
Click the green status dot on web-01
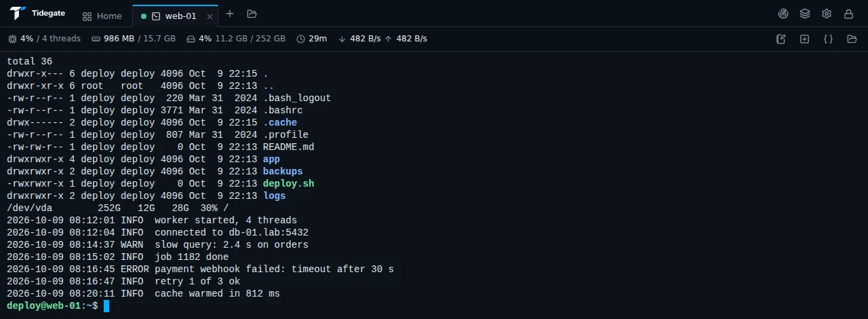tap(144, 16)
